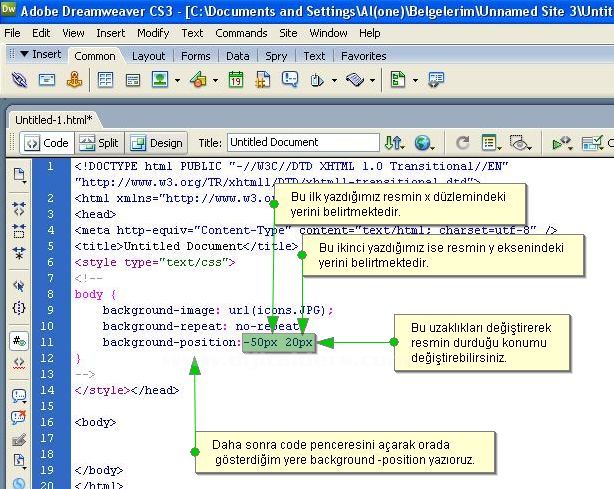Insert a Named Anchor

[x=73, y=80]
